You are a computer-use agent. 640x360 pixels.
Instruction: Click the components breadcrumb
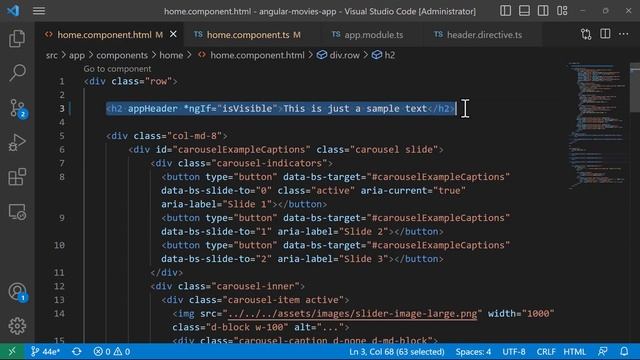coord(122,55)
